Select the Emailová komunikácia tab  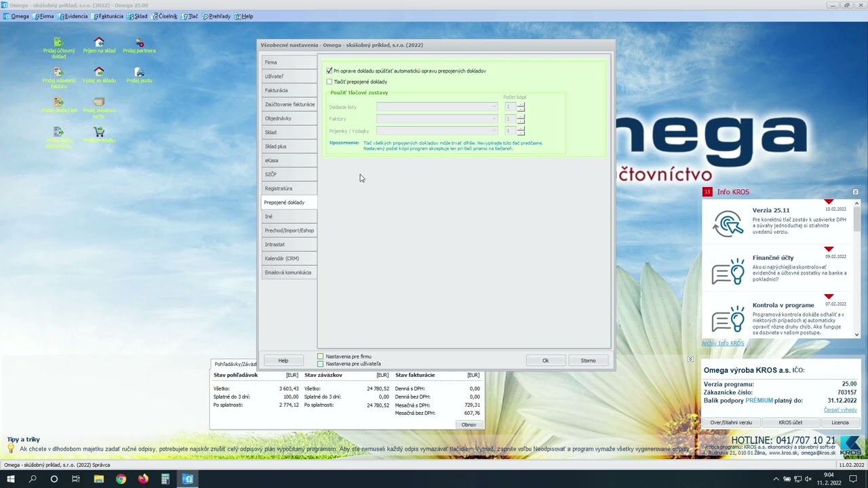pos(289,272)
